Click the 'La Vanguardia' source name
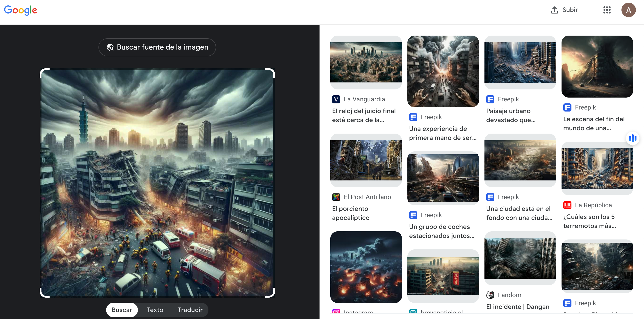Screen dimensions: 644x319 364,99
